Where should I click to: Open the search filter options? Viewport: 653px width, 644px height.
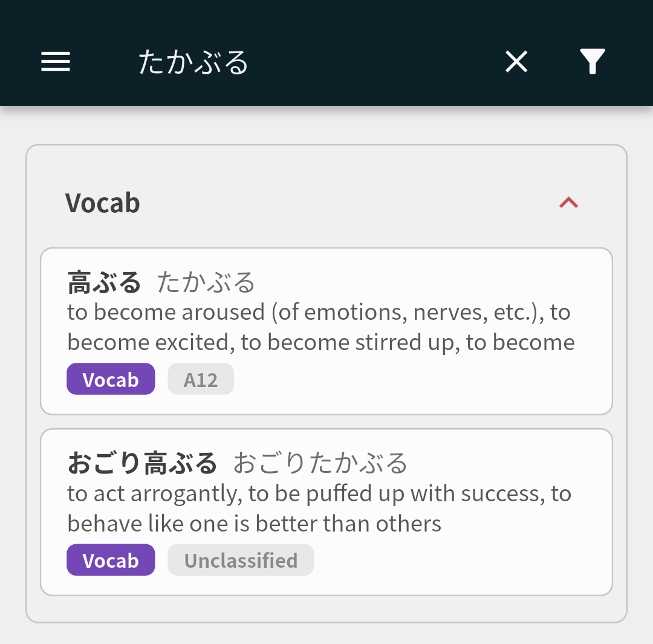coord(593,62)
